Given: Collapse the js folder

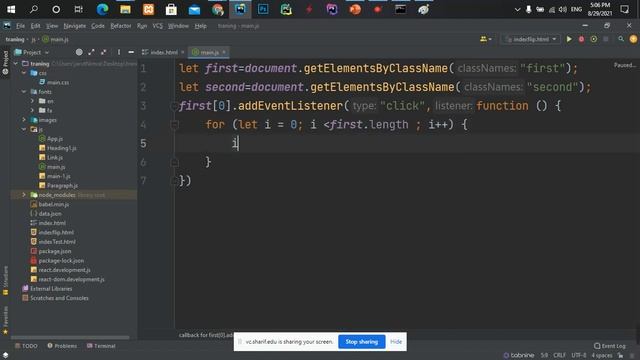Looking at the screenshot, I should tap(24, 129).
